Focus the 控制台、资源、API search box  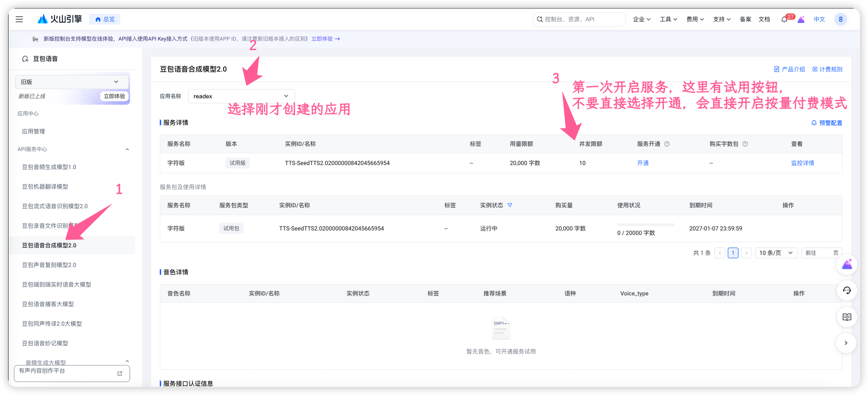click(579, 19)
